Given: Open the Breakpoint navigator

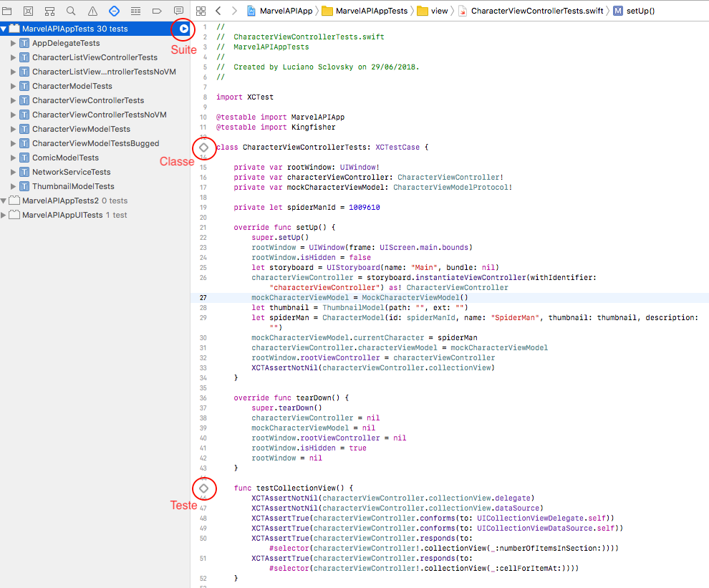Looking at the screenshot, I should click(157, 11).
